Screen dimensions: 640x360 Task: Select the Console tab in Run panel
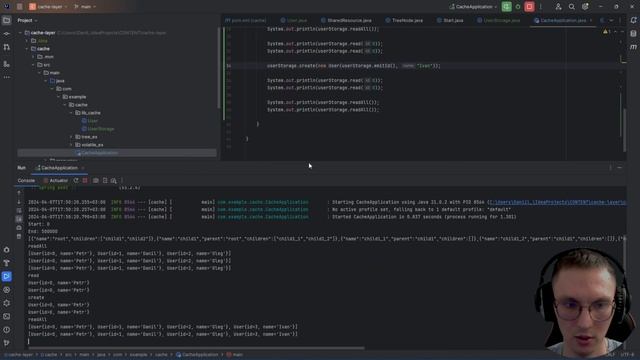pos(26,180)
